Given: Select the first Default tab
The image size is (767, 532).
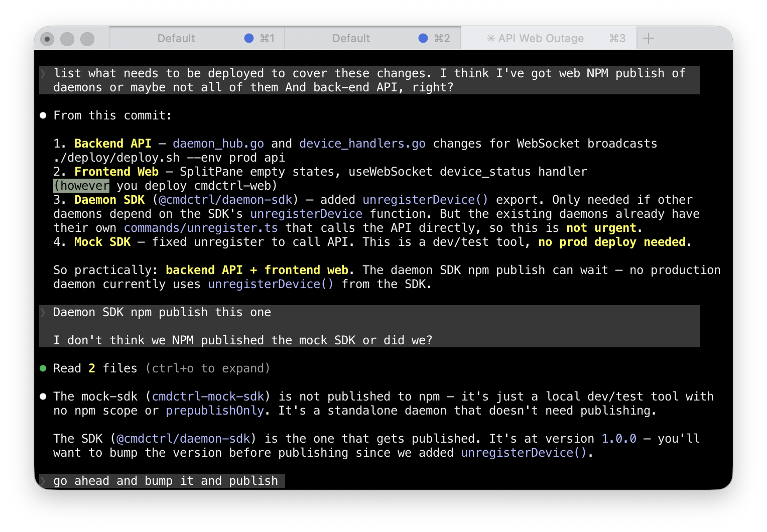Looking at the screenshot, I should tap(177, 38).
